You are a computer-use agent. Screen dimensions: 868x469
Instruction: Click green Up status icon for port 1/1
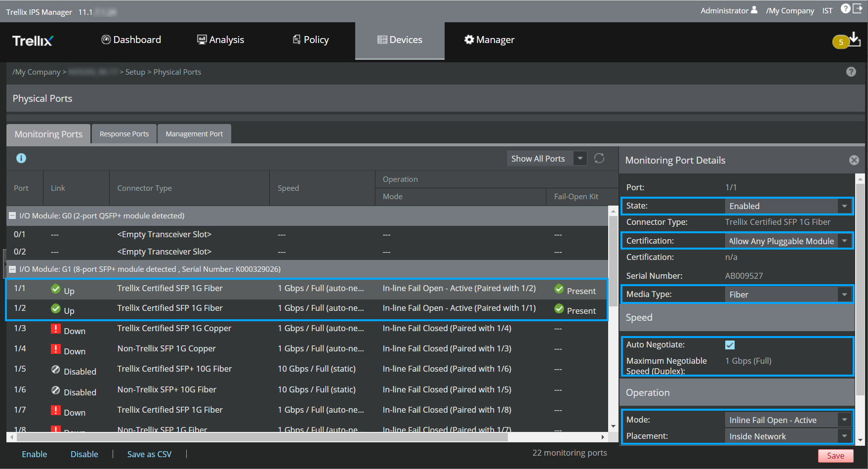[x=56, y=289]
